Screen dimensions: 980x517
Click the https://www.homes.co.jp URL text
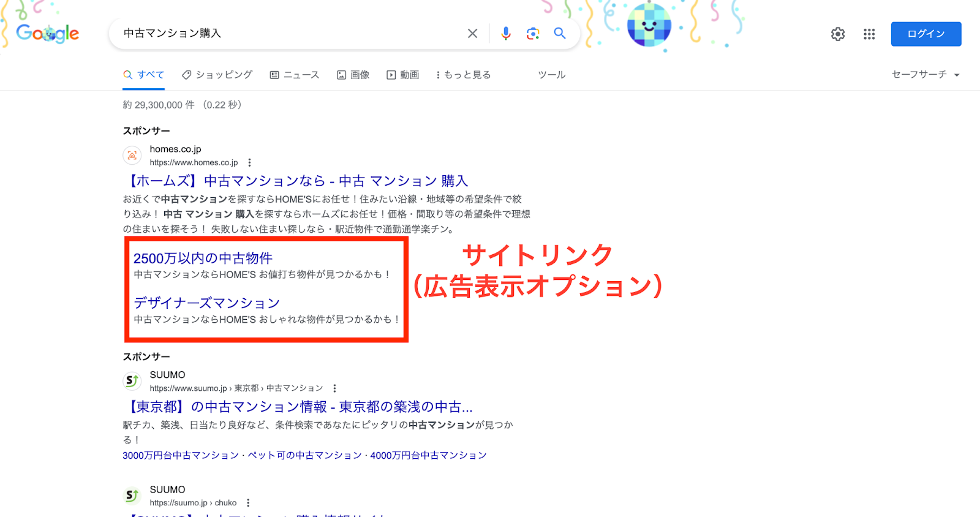tap(194, 162)
